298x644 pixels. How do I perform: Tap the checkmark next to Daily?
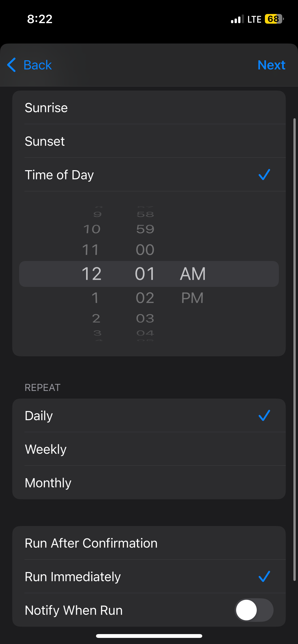[264, 416]
